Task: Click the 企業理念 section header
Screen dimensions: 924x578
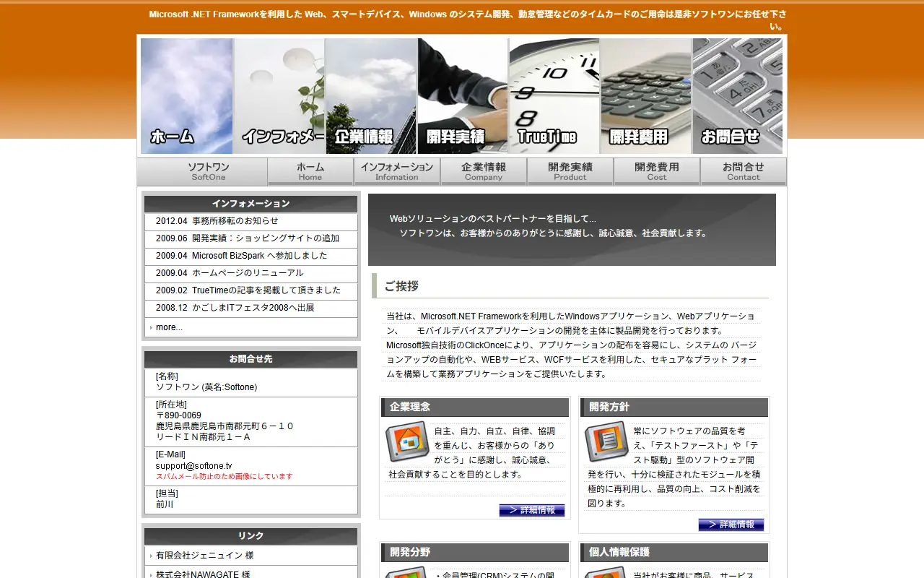Action: (x=475, y=407)
